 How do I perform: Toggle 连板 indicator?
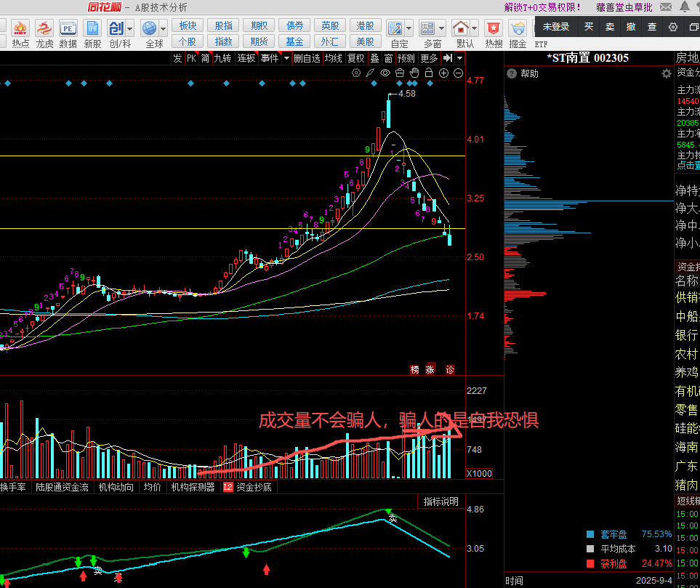coord(246,58)
